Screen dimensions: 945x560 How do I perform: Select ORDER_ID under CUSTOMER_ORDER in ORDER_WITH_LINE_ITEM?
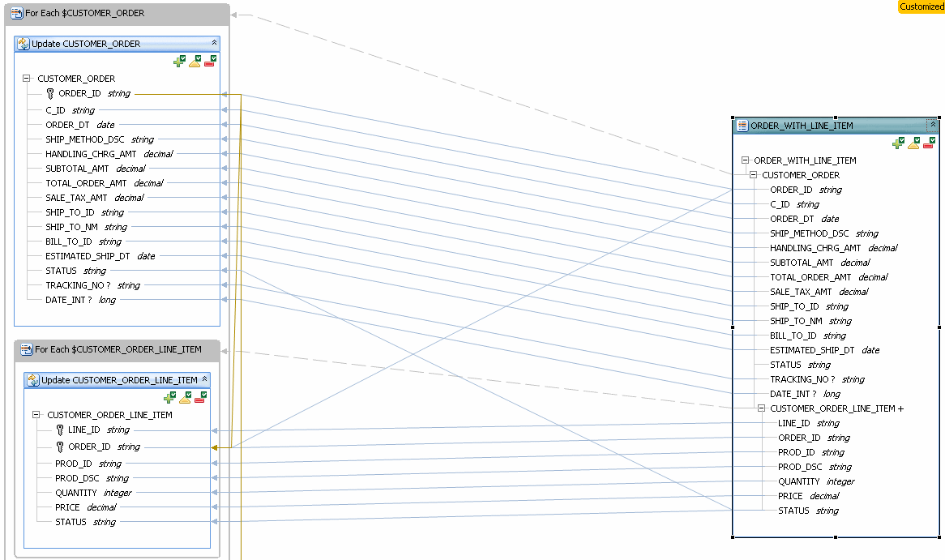coord(806,190)
